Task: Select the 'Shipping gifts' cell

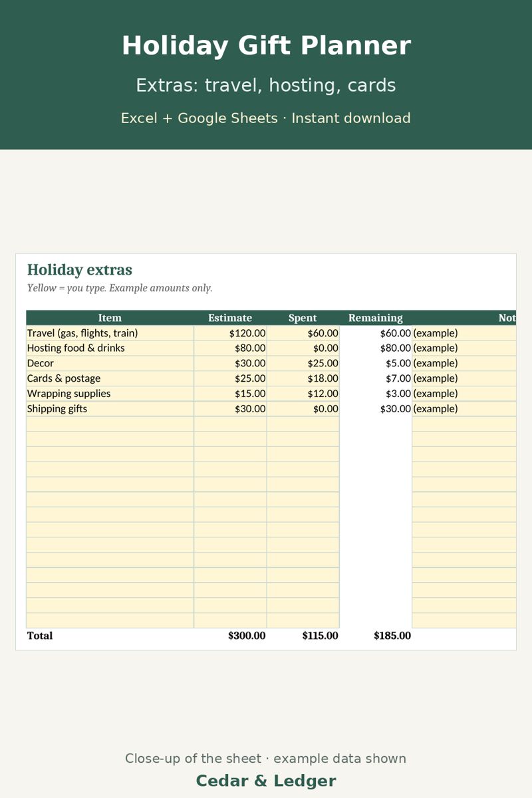Action: pos(110,409)
